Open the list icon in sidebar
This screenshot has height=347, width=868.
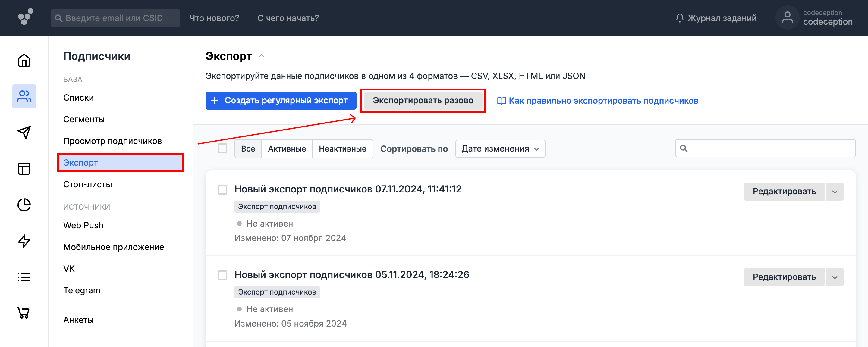pos(24,277)
